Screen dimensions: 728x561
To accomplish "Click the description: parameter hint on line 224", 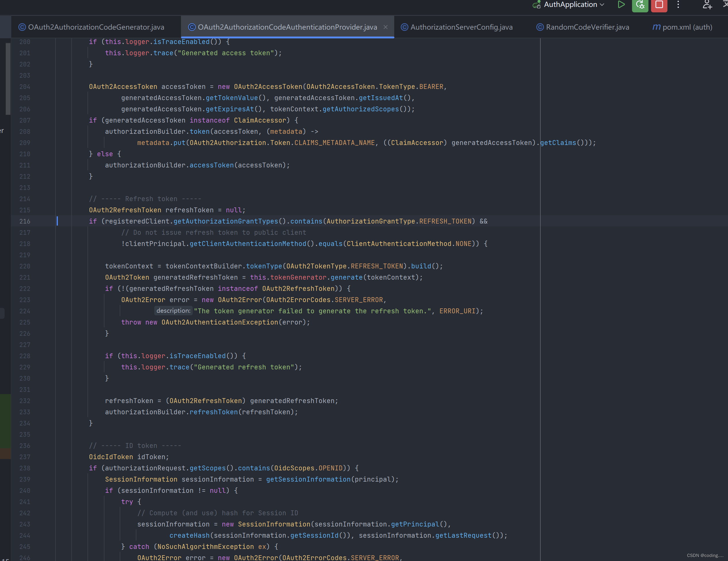I will click(x=173, y=311).
